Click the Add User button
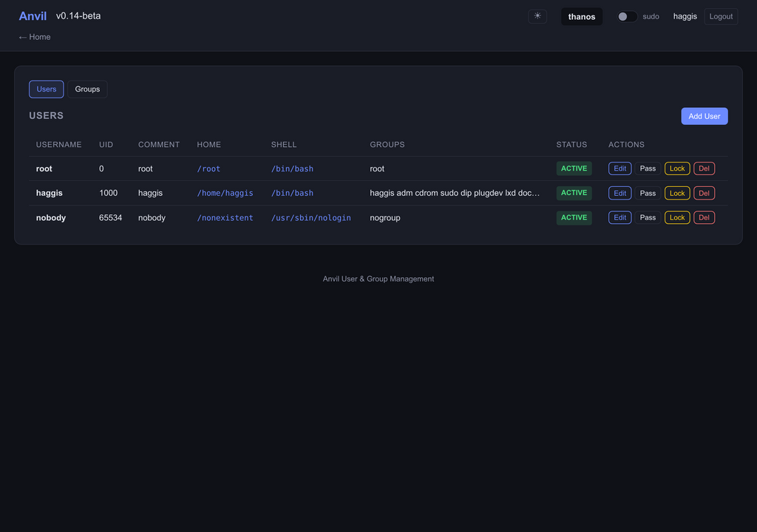757x532 pixels. pyautogui.click(x=704, y=116)
